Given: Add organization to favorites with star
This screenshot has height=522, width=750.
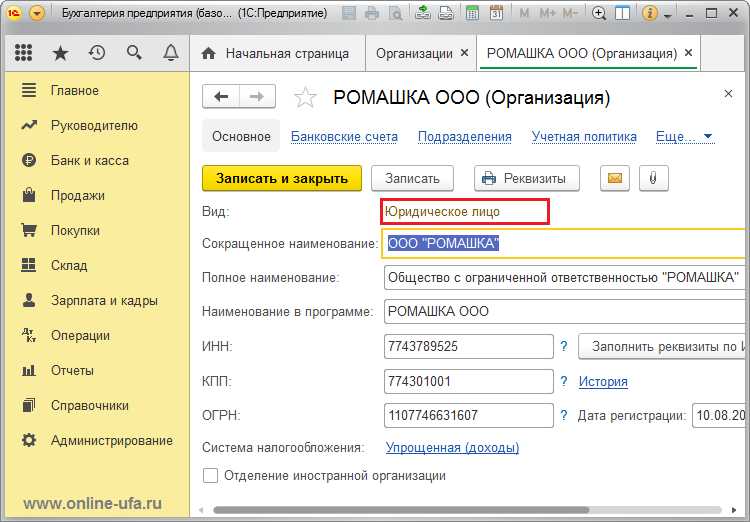Looking at the screenshot, I should pos(305,98).
